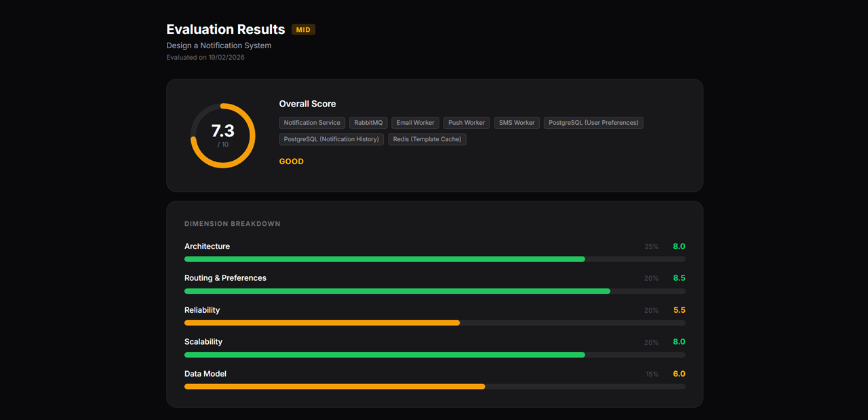Select the Email Worker chip
This screenshot has height=420, width=868.
tap(415, 123)
